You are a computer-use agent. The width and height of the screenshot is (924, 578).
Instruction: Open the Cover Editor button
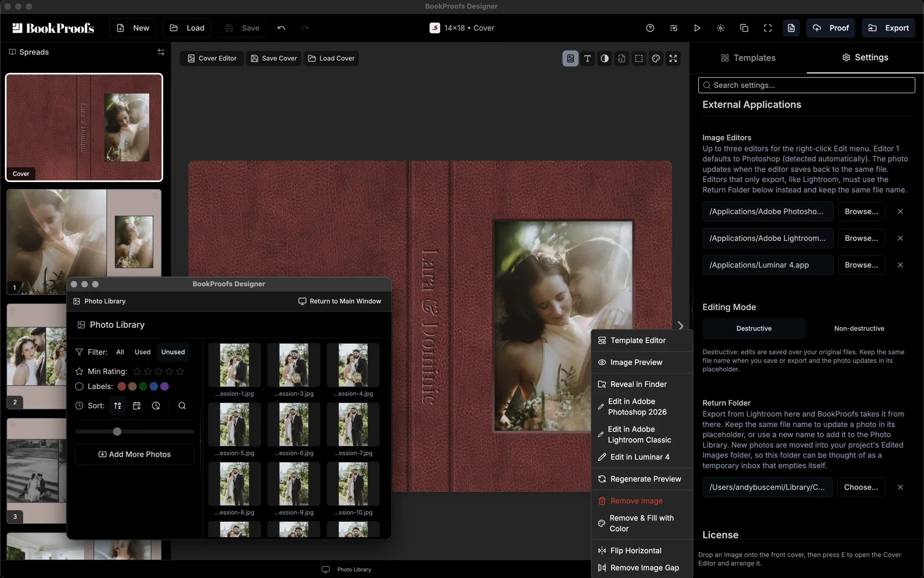tap(212, 58)
